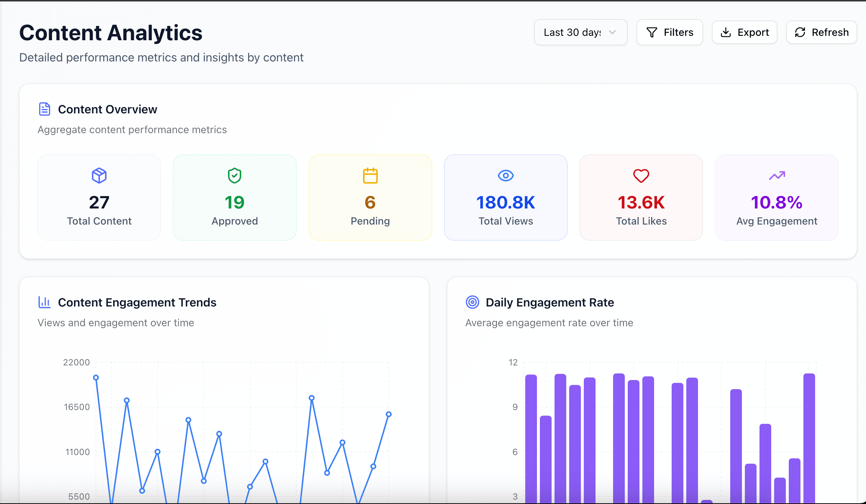Screen dimensions: 866x504
Task: Click the target icon beside Daily Engagement Rate
Action: (x=472, y=302)
